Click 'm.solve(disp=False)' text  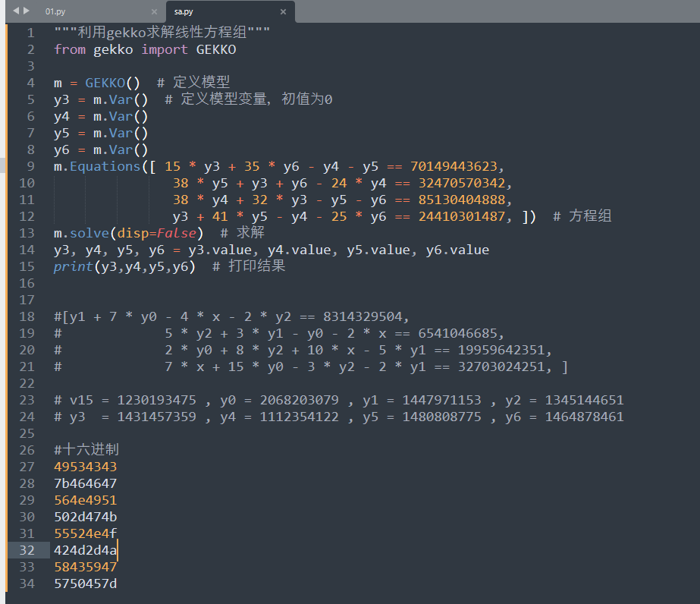129,233
